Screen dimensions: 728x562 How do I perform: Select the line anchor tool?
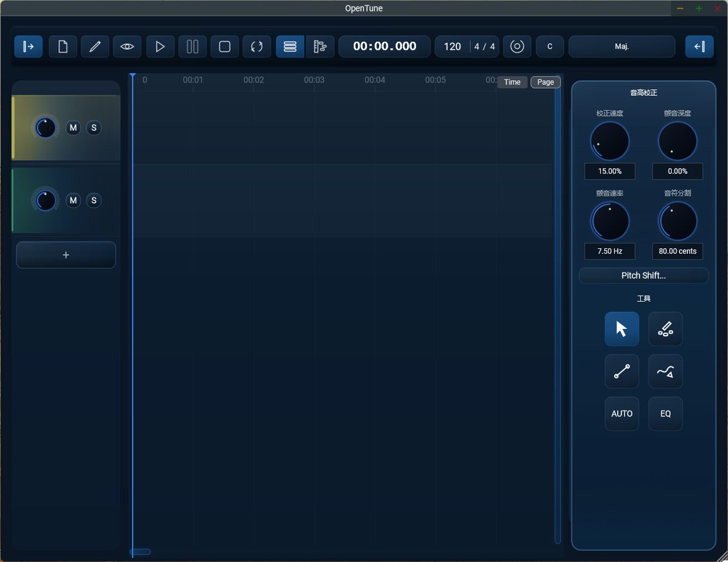point(622,371)
